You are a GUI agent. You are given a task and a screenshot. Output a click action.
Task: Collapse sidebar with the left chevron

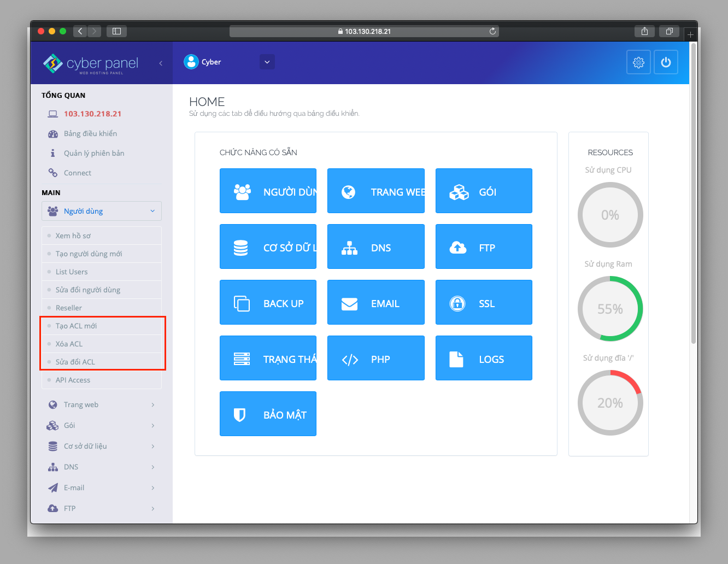[161, 63]
